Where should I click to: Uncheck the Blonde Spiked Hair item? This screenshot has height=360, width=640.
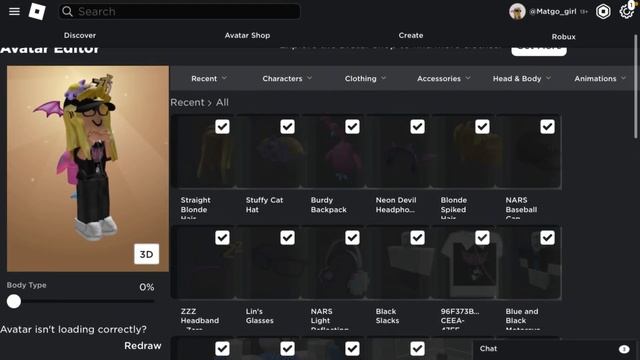pyautogui.click(x=482, y=127)
